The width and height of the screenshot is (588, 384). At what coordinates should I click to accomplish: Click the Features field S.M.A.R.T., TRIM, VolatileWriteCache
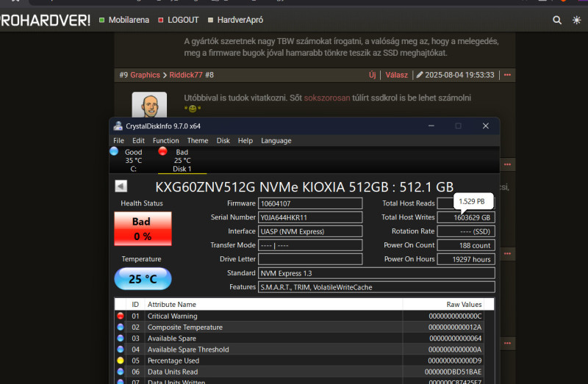coord(376,287)
